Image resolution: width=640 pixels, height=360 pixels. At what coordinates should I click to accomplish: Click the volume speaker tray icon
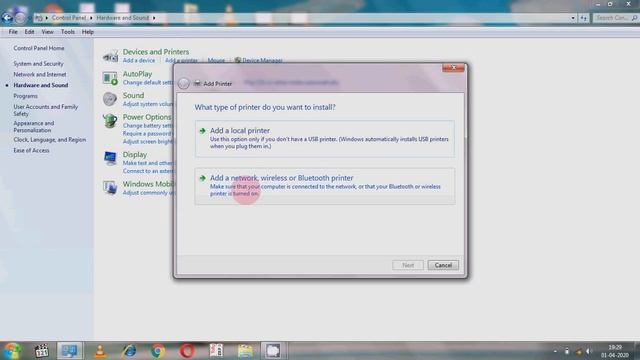[x=589, y=351]
